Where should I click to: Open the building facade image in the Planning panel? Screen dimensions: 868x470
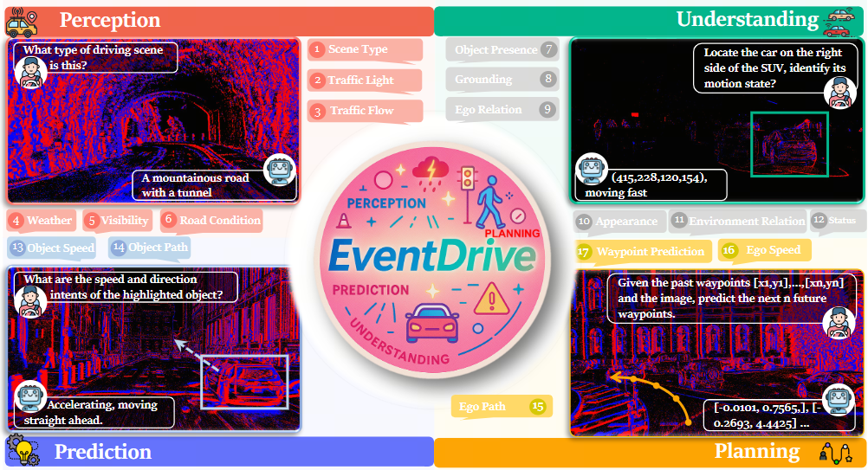pyautogui.click(x=717, y=353)
